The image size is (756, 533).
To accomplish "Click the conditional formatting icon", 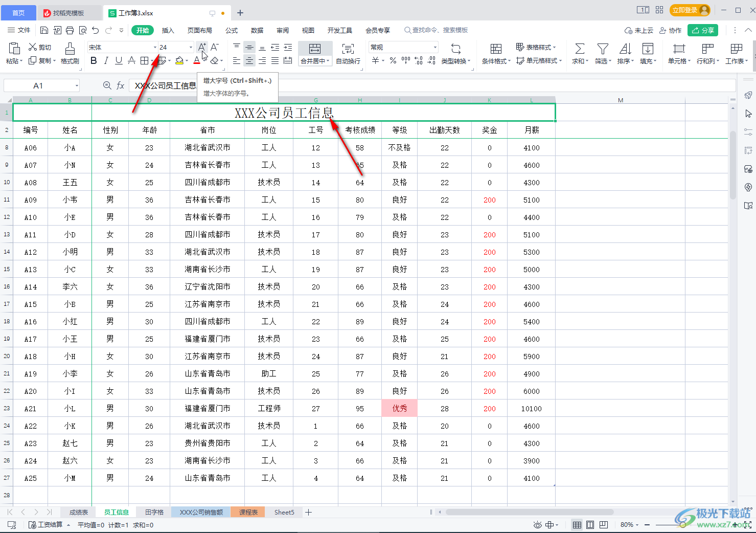I will pyautogui.click(x=496, y=49).
